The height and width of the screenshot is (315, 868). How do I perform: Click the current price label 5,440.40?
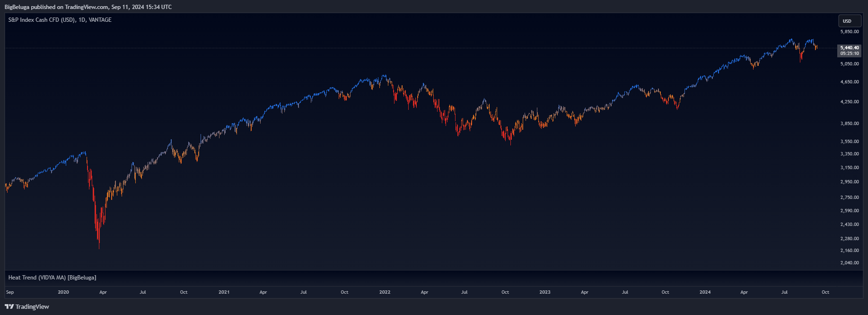coord(850,48)
